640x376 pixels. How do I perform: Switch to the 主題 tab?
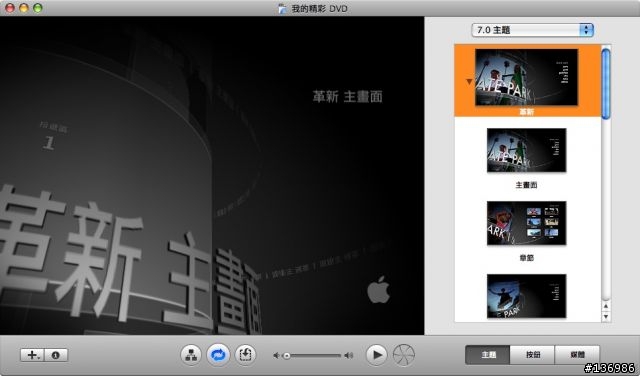[x=488, y=355]
